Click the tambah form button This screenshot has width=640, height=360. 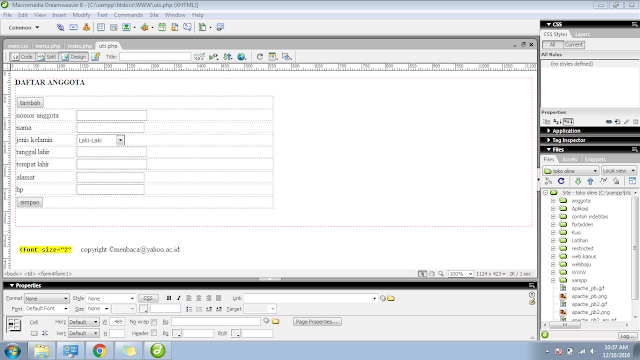pos(30,103)
